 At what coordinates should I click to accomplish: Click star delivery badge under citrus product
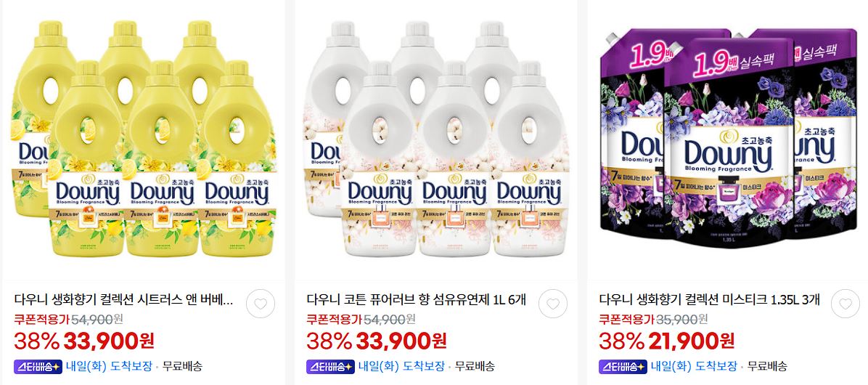[x=38, y=366]
